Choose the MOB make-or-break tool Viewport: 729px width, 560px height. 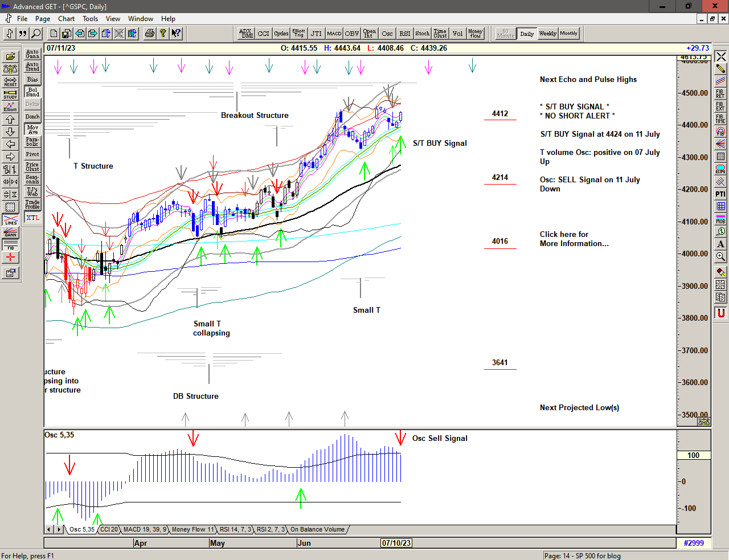pyautogui.click(x=720, y=219)
